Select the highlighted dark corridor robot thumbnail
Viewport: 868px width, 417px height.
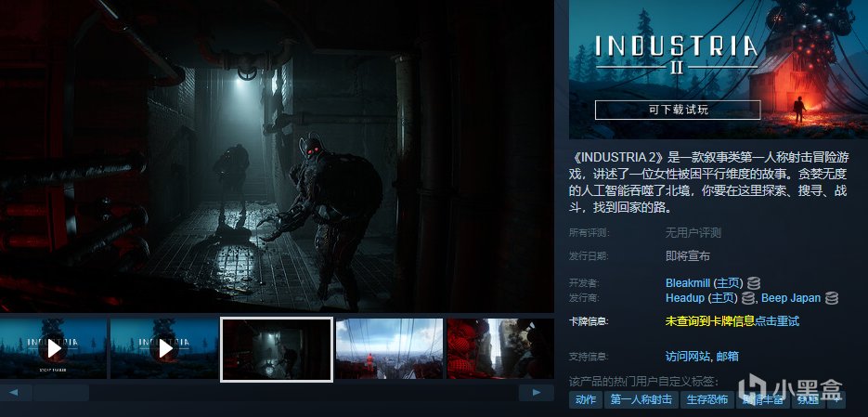click(x=277, y=349)
